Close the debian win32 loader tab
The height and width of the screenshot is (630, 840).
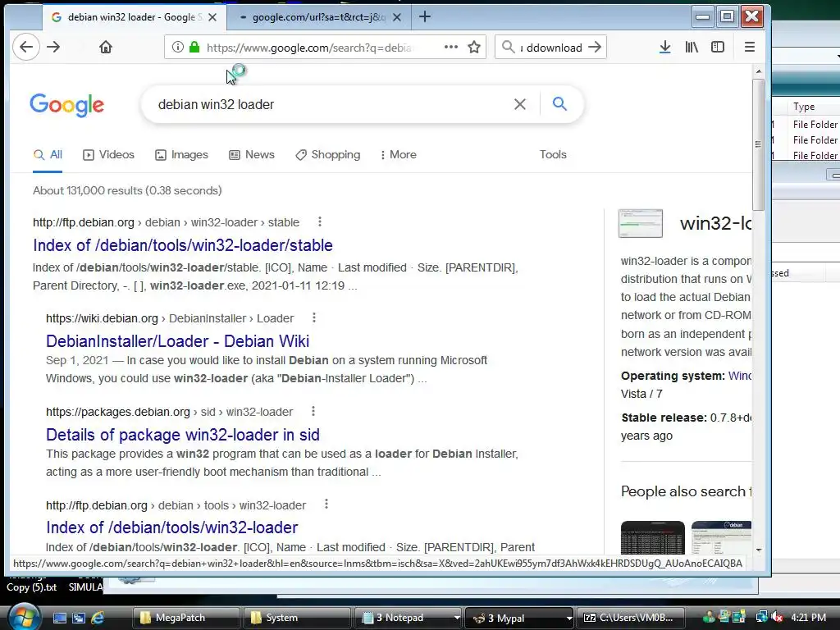coord(212,17)
